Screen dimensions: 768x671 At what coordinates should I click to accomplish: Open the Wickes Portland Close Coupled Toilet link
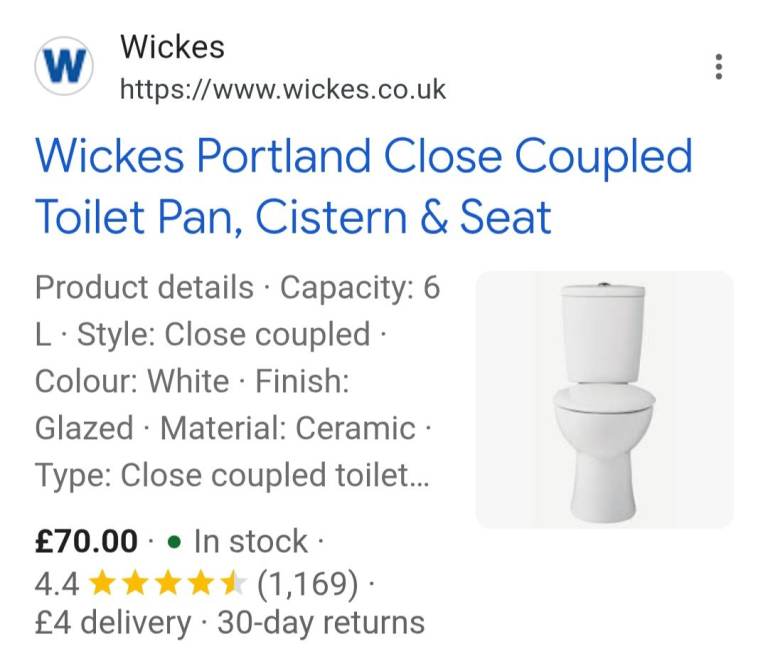click(x=363, y=187)
